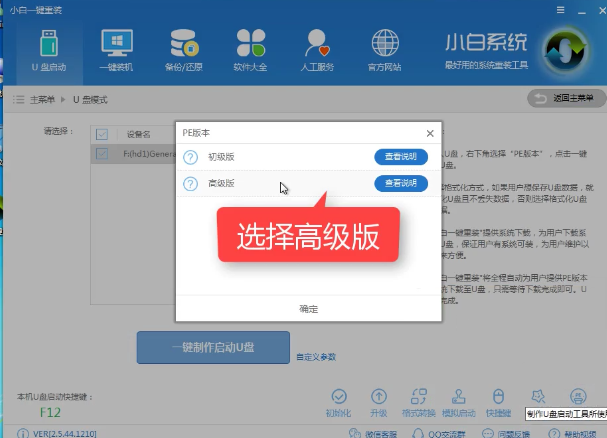The width and height of the screenshot is (607, 438).
Task: Open the U盘启动 tab
Action: (x=48, y=51)
